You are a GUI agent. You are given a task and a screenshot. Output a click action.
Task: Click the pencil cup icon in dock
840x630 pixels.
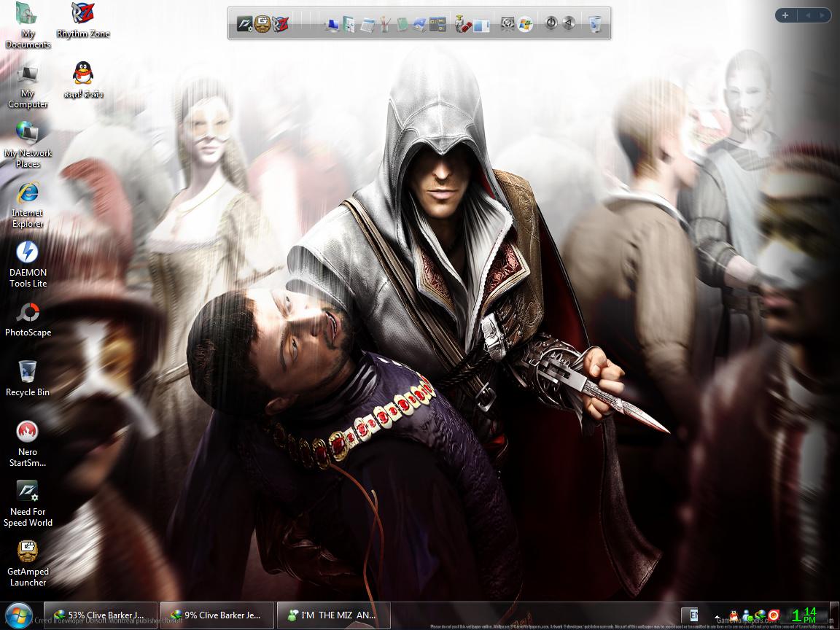pos(385,25)
